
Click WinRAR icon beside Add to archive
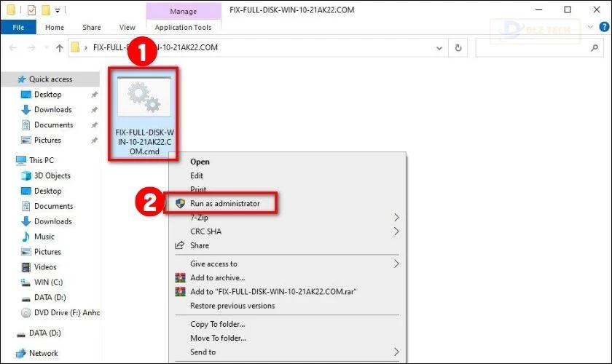[180, 278]
